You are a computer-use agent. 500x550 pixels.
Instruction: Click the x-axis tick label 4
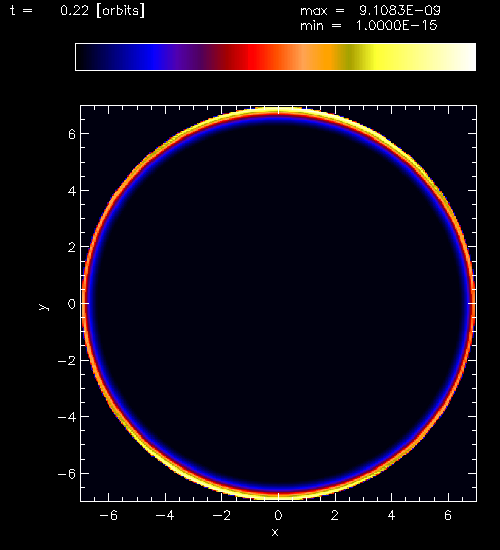(392, 515)
